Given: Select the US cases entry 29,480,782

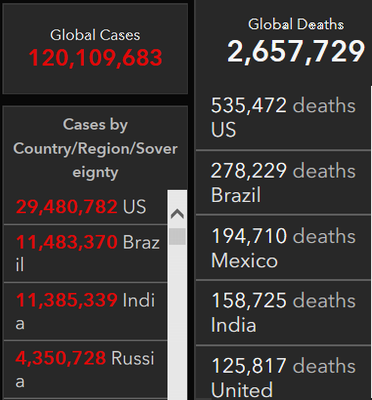Looking at the screenshot, I should point(85,207).
